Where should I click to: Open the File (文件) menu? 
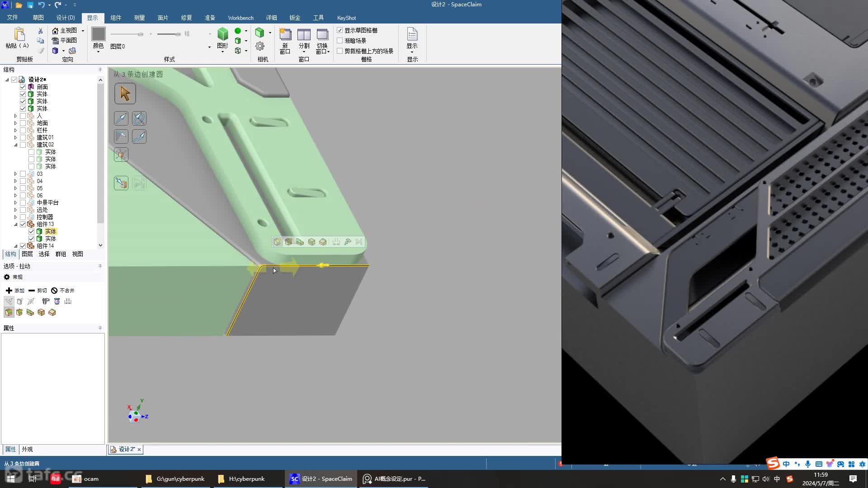[x=12, y=18]
